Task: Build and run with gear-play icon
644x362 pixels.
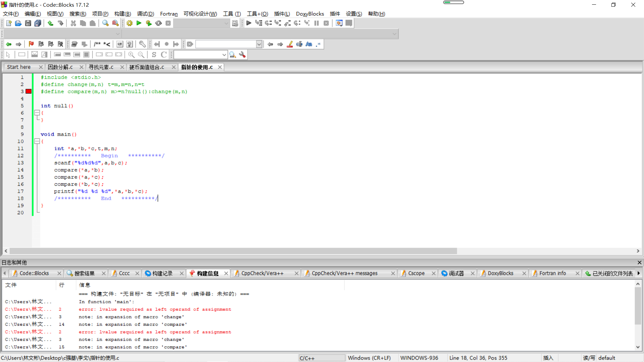Action: (149, 23)
